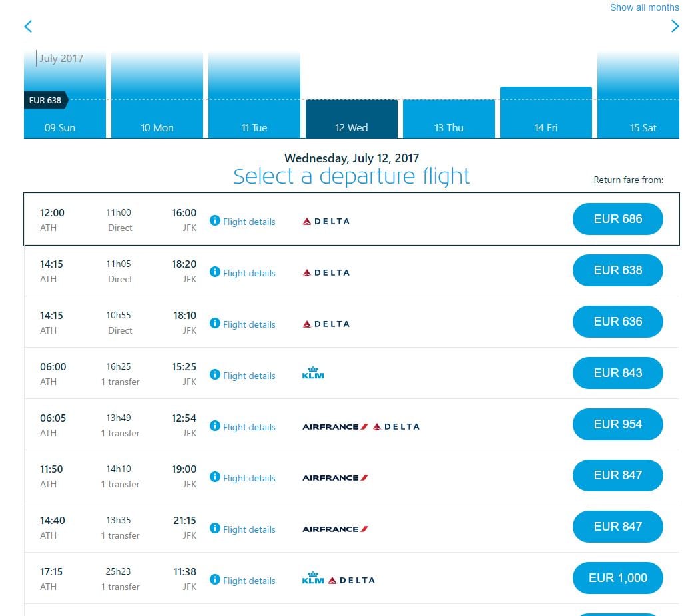
Task: Choose the EUR 686 fare
Action: coord(618,219)
